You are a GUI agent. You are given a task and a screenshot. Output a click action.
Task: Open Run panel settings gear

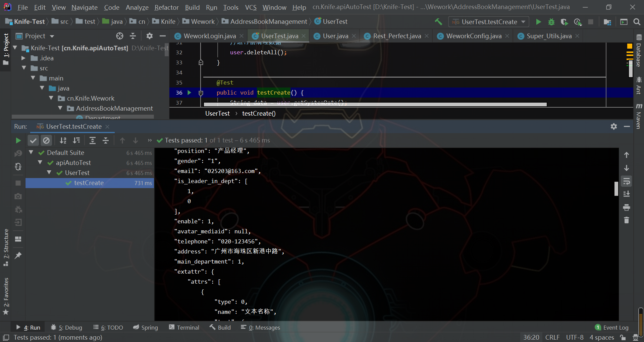(613, 126)
